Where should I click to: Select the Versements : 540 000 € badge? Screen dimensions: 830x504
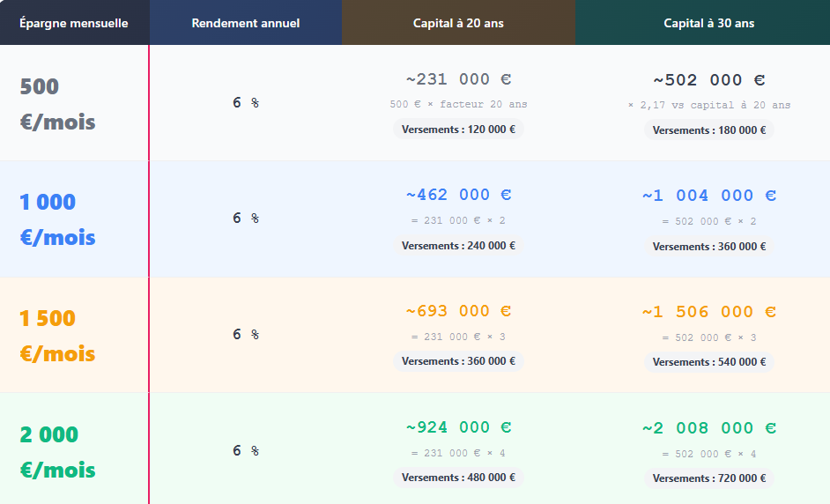[708, 362]
